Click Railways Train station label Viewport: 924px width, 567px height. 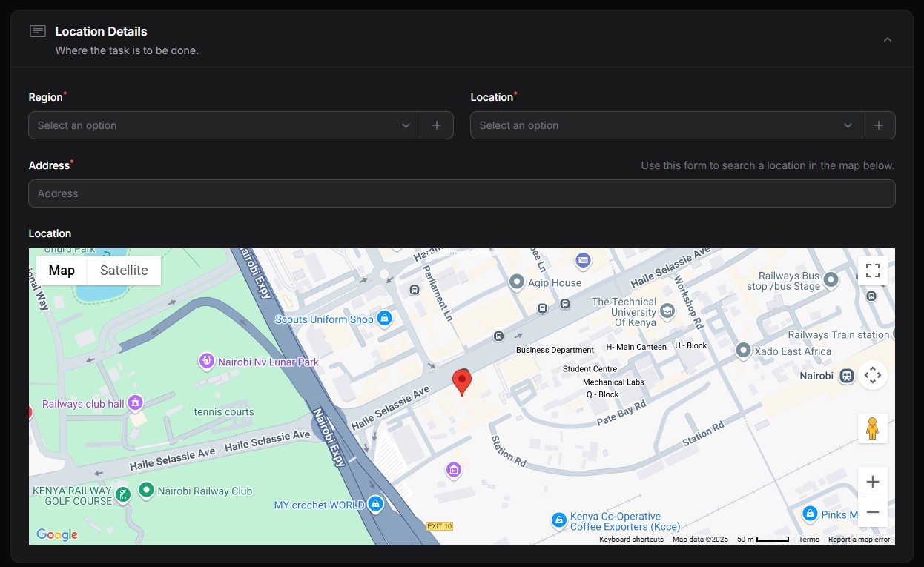838,335
